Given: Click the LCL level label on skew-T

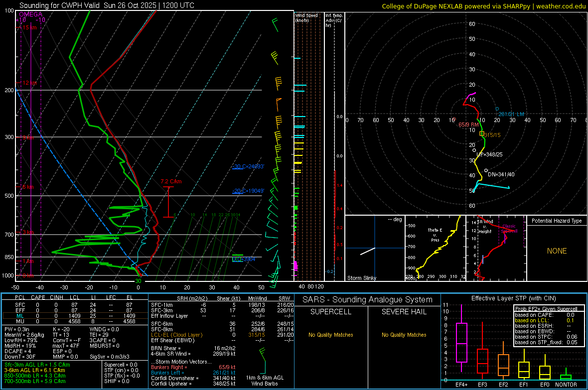Looking at the screenshot, I should tap(243, 259).
